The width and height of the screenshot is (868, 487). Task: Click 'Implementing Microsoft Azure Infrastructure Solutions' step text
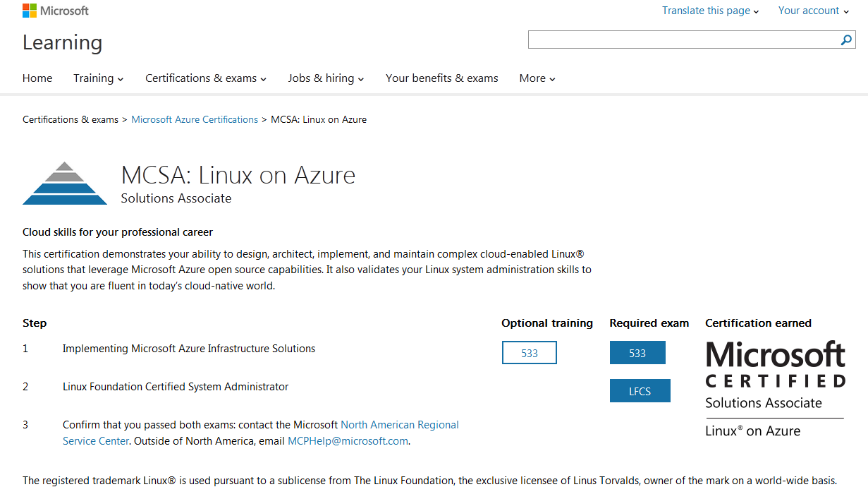coord(189,349)
